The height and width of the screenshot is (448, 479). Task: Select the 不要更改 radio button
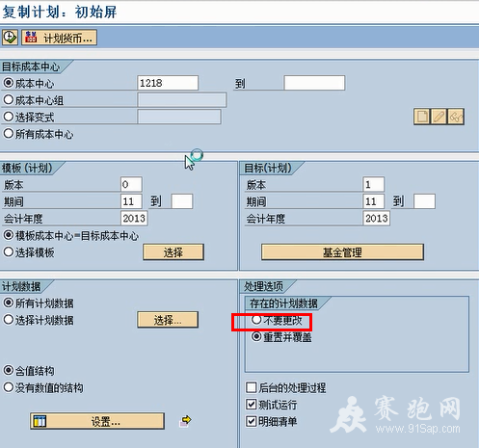[256, 320]
